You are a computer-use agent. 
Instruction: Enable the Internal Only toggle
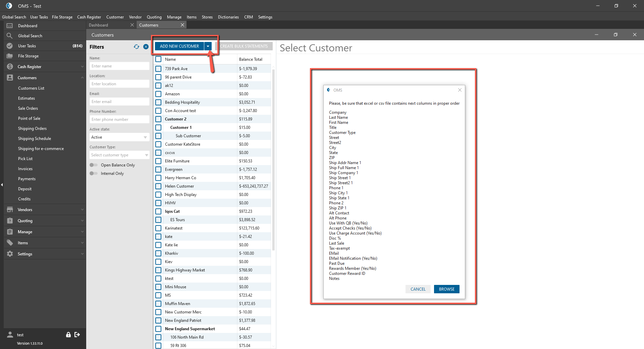pos(93,173)
